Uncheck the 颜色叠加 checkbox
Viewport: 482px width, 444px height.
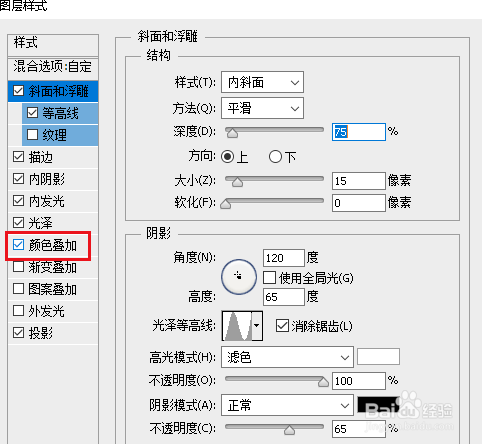pos(18,245)
